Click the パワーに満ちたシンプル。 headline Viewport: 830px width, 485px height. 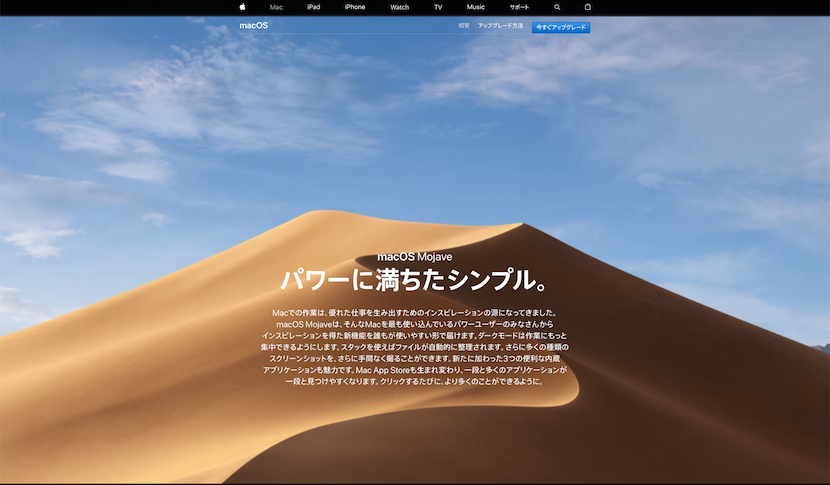pos(414,280)
